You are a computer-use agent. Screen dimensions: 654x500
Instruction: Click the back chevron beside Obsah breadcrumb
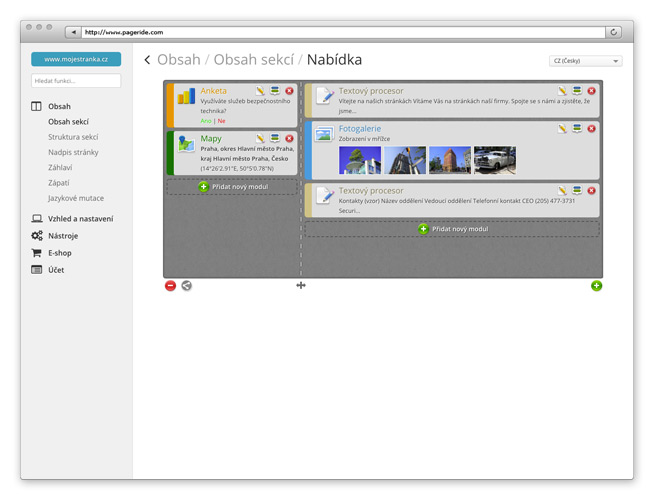(147, 60)
